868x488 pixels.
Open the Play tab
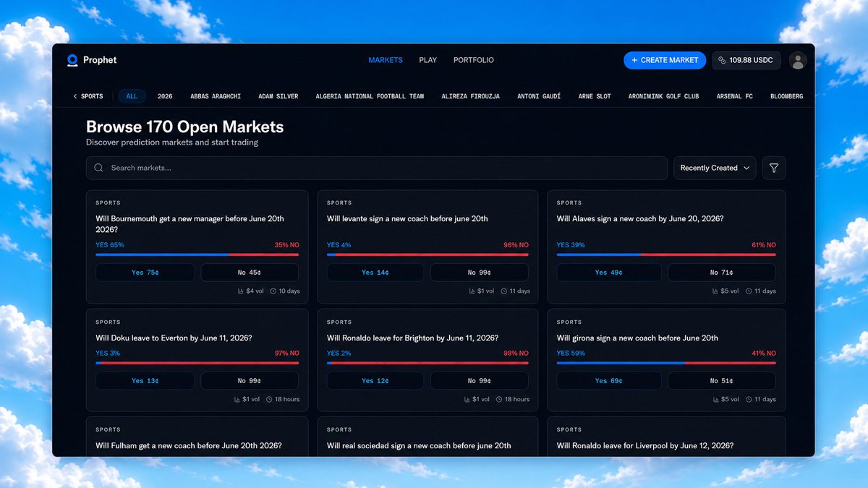428,60
